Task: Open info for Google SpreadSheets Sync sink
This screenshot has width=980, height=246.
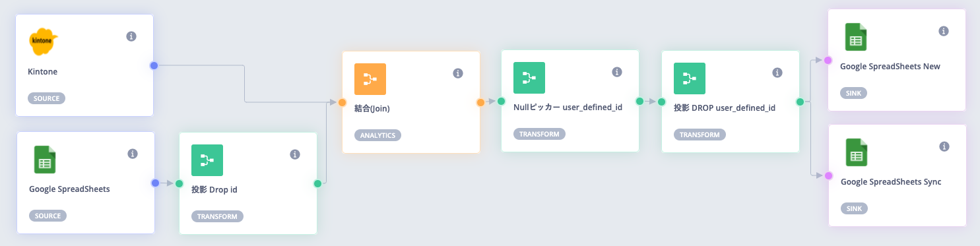Action: coord(944,146)
